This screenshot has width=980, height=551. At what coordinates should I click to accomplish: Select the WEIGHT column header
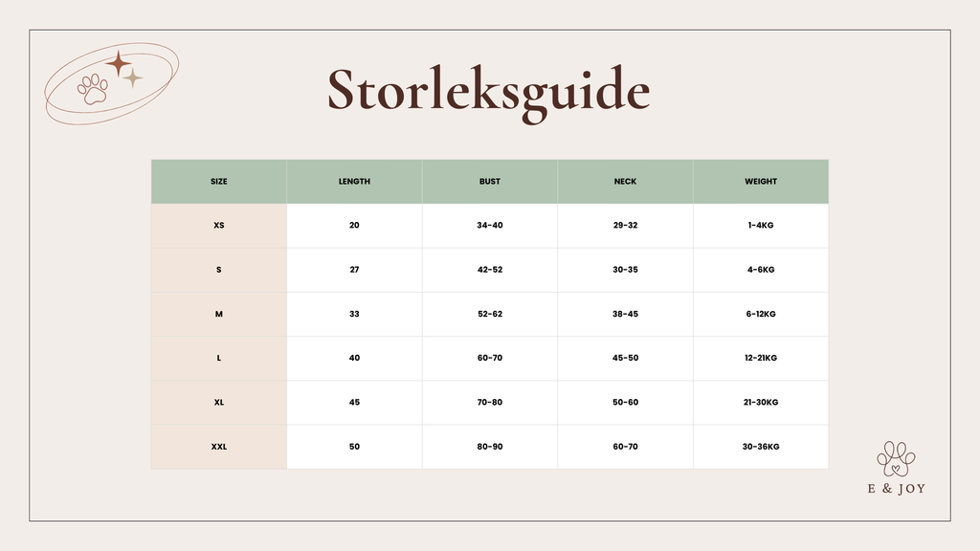761,182
